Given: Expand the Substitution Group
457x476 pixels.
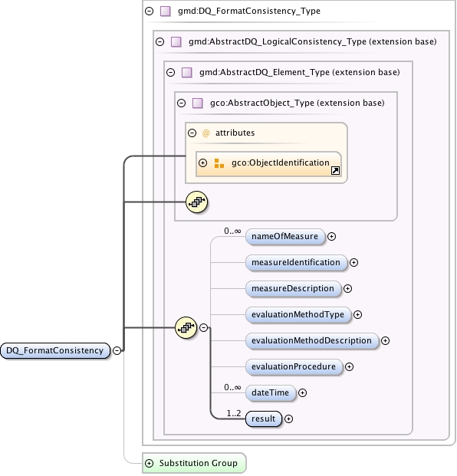Looking at the screenshot, I should pos(149,463).
